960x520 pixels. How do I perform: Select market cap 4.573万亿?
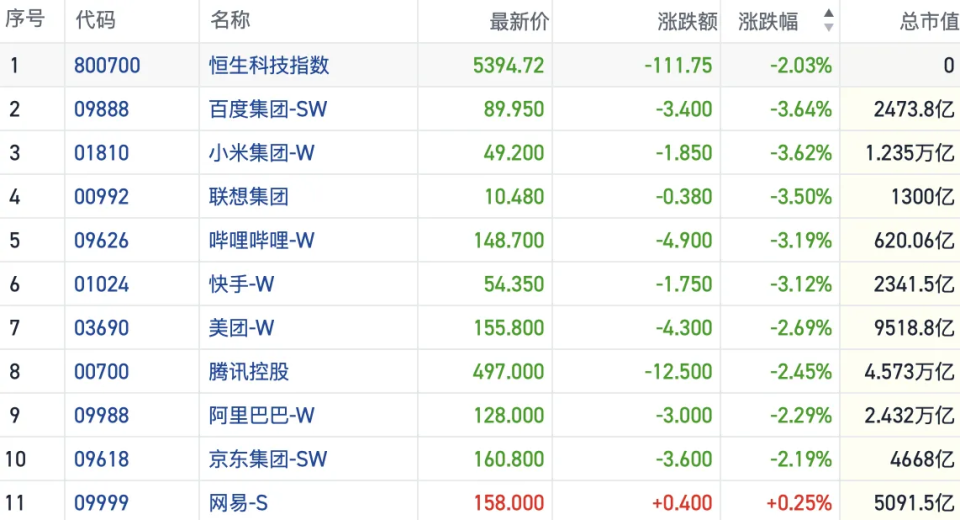pos(910,372)
